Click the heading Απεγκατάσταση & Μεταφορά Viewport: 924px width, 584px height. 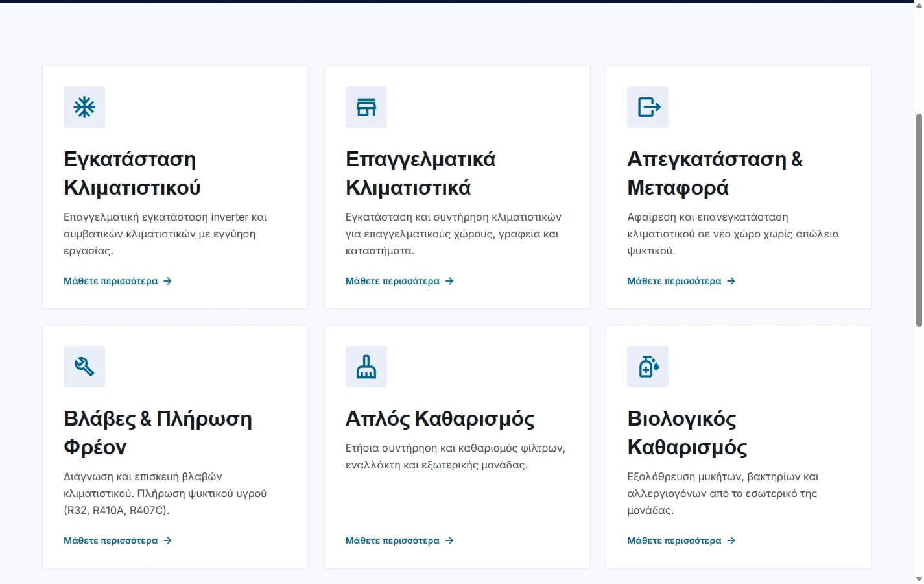pyautogui.click(x=715, y=173)
